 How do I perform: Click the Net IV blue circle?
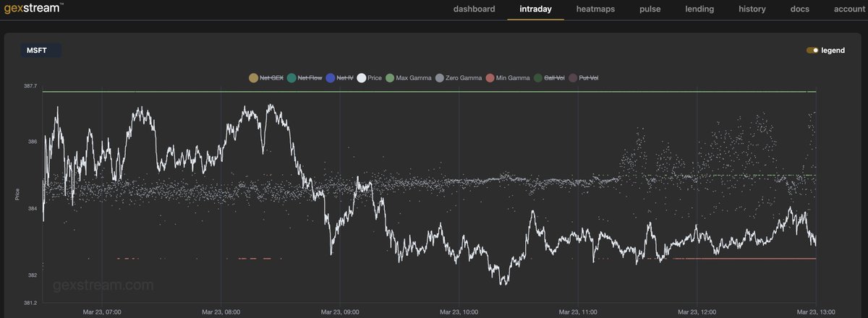[x=331, y=77]
